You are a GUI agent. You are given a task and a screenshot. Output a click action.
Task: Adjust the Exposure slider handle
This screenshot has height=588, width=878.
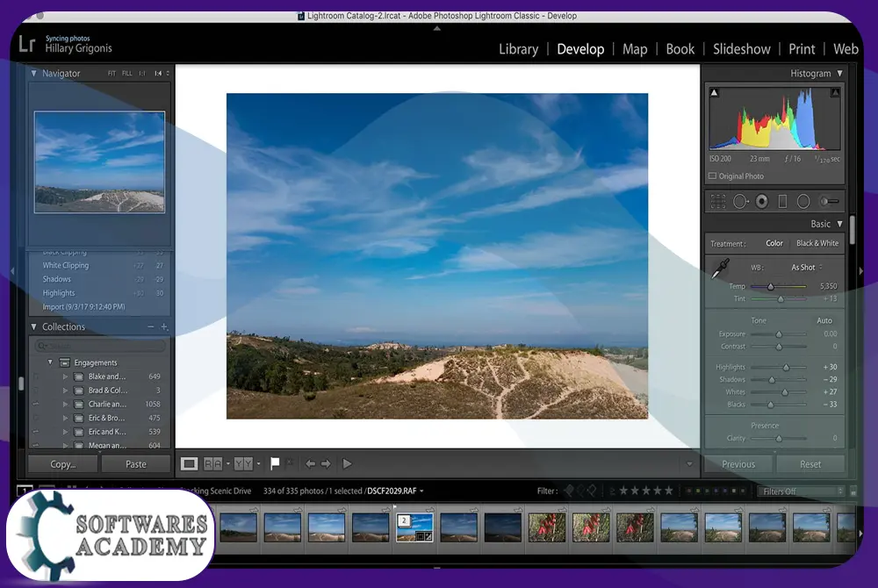778,334
